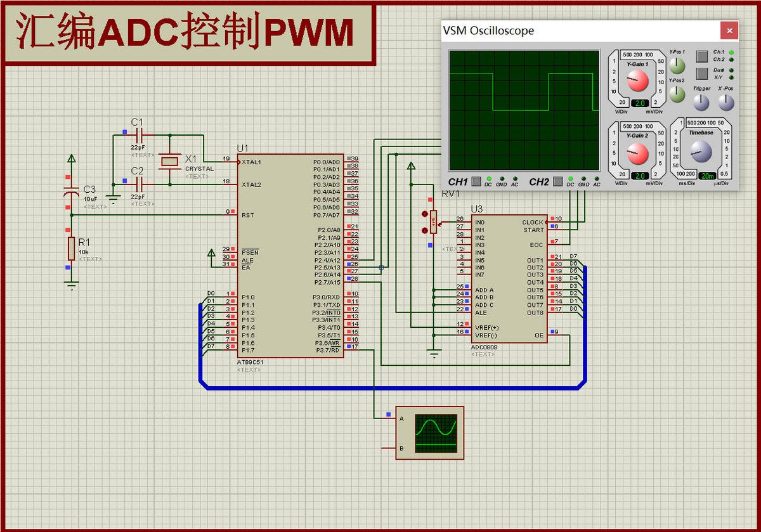Click RV1's lower adjustment dot
The image size is (761, 532).
point(424,231)
